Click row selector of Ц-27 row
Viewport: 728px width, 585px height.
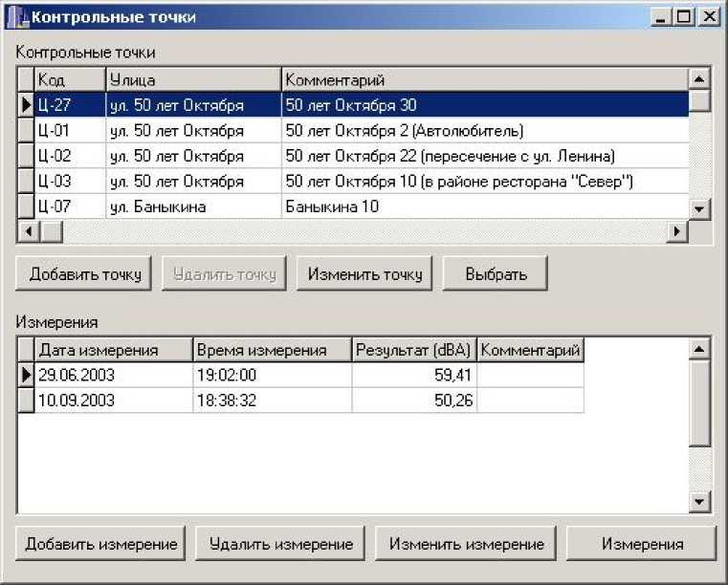pyautogui.click(x=26, y=105)
